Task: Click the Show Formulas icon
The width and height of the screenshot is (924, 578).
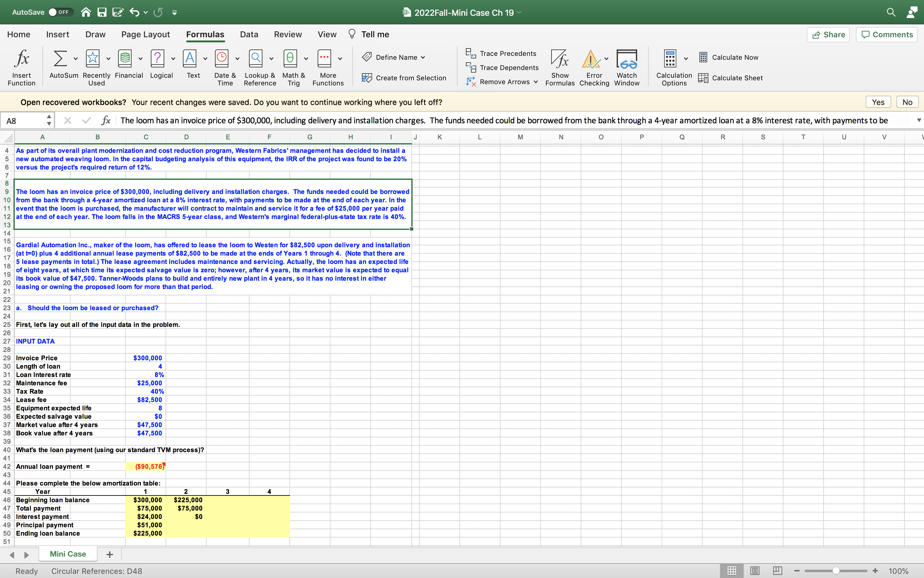Action: [x=560, y=58]
